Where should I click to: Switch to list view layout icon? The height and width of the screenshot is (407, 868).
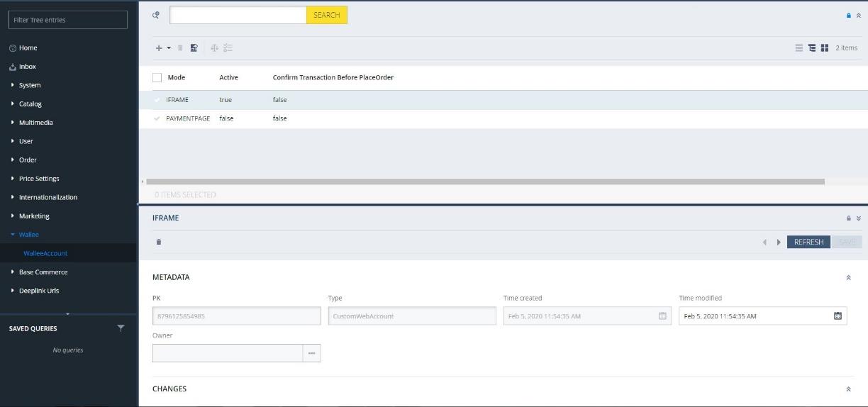799,48
